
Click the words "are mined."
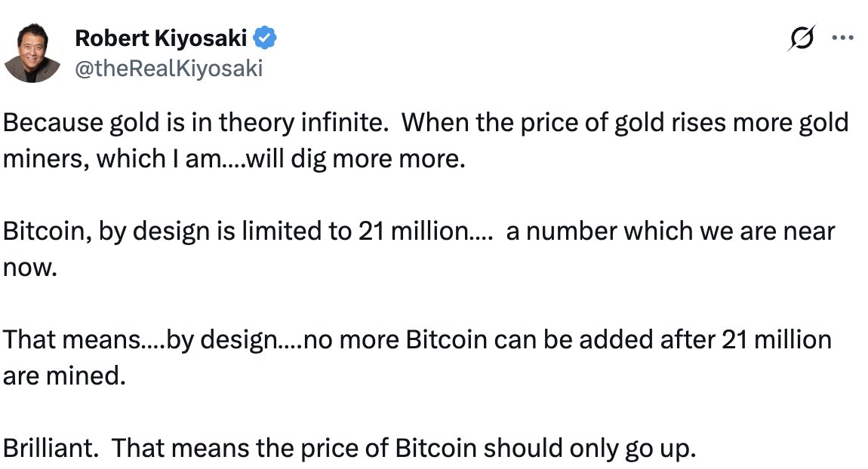63,376
